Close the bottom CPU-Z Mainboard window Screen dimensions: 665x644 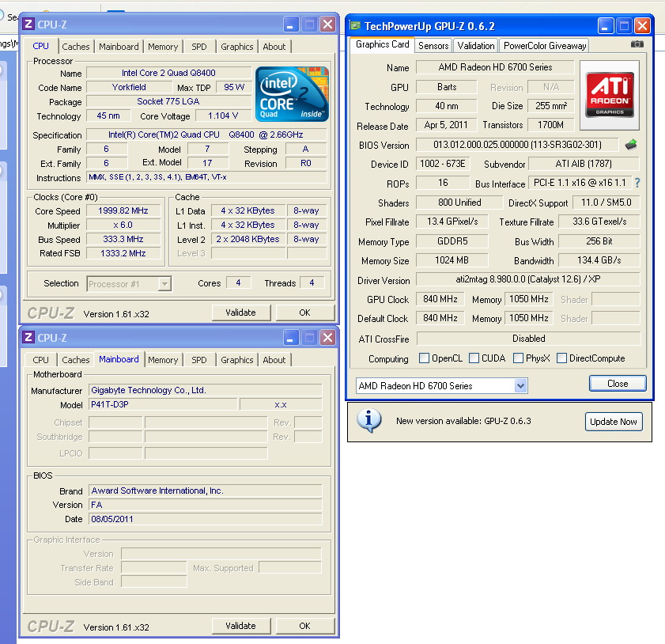pos(327,338)
